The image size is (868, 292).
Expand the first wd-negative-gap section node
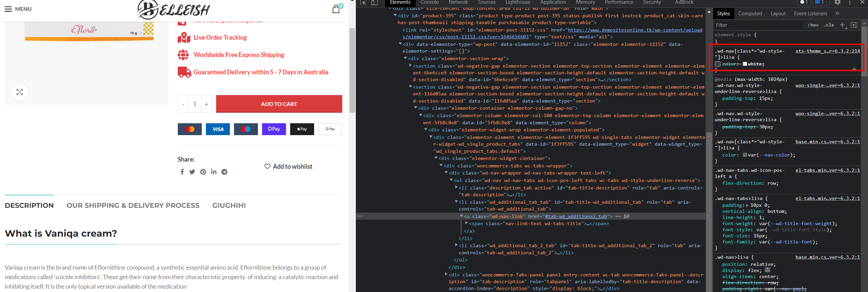pyautogui.click(x=410, y=65)
